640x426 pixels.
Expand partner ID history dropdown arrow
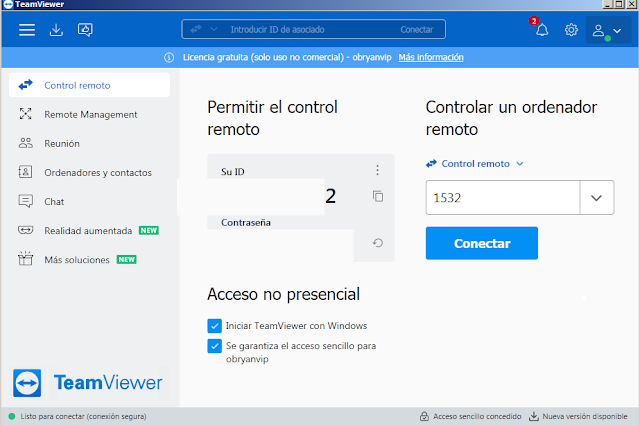point(596,198)
